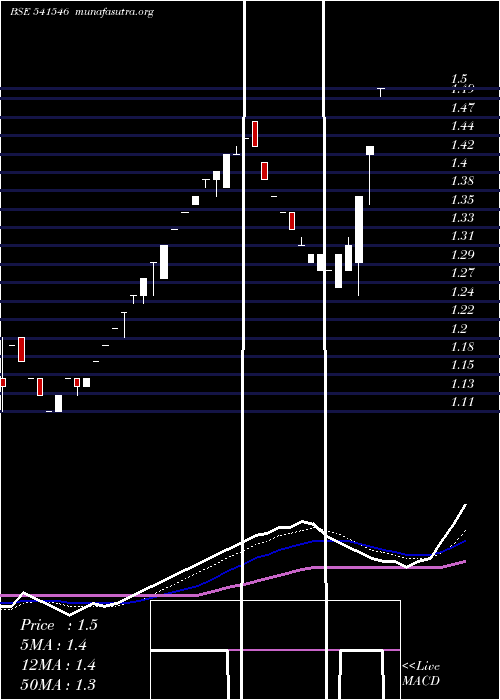Click the 1.29 price axis label
The width and height of the screenshot is (500, 700).
click(x=463, y=255)
